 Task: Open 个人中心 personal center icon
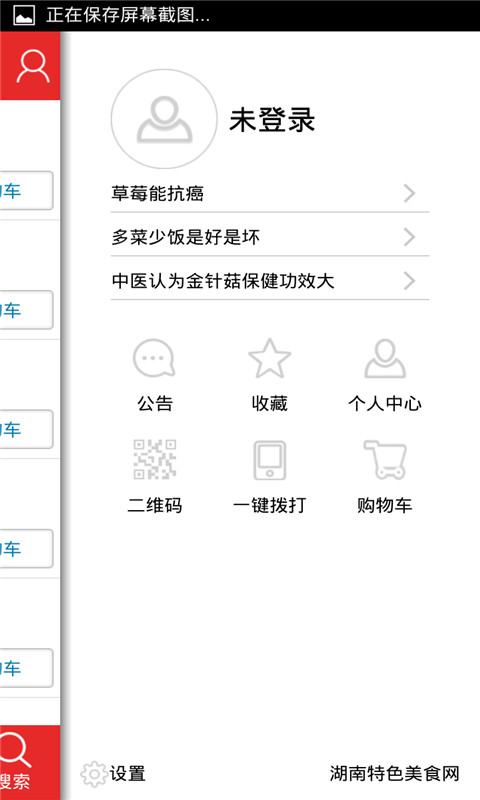385,359
